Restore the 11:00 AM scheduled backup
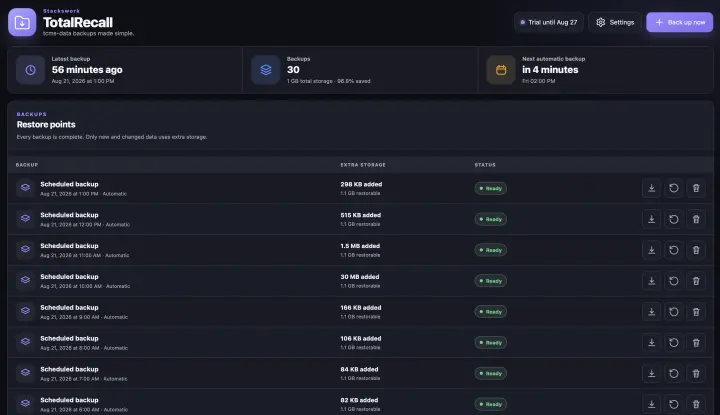The height and width of the screenshot is (415, 720). 674,250
